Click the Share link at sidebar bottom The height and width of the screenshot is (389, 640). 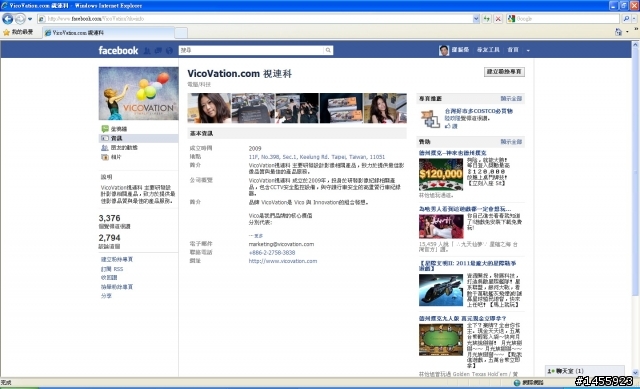coord(106,296)
